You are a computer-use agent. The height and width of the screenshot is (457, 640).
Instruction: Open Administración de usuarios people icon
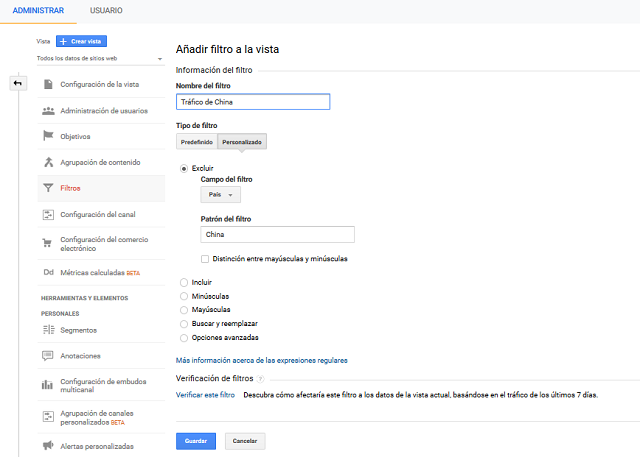[x=48, y=111]
